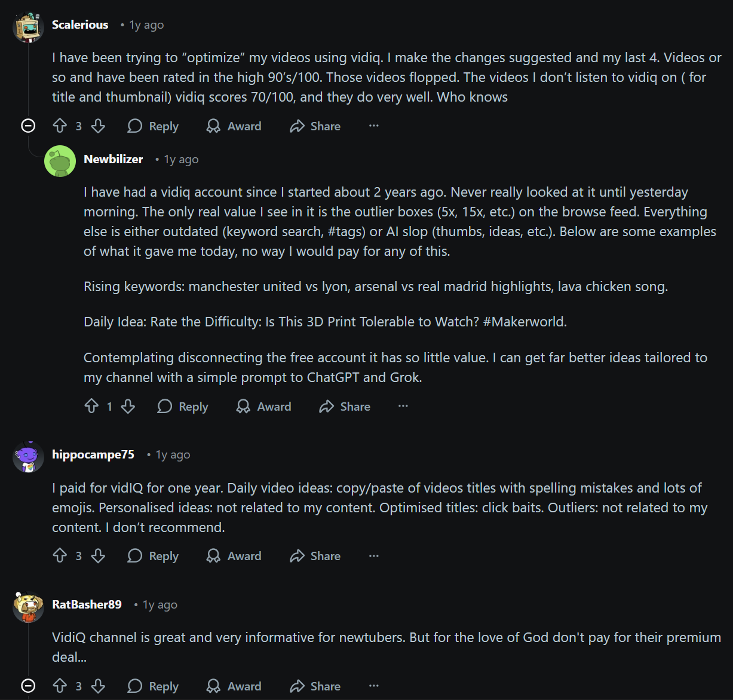This screenshot has width=733, height=700.
Task: Upvote the comment by hippocampe75
Action: point(59,555)
